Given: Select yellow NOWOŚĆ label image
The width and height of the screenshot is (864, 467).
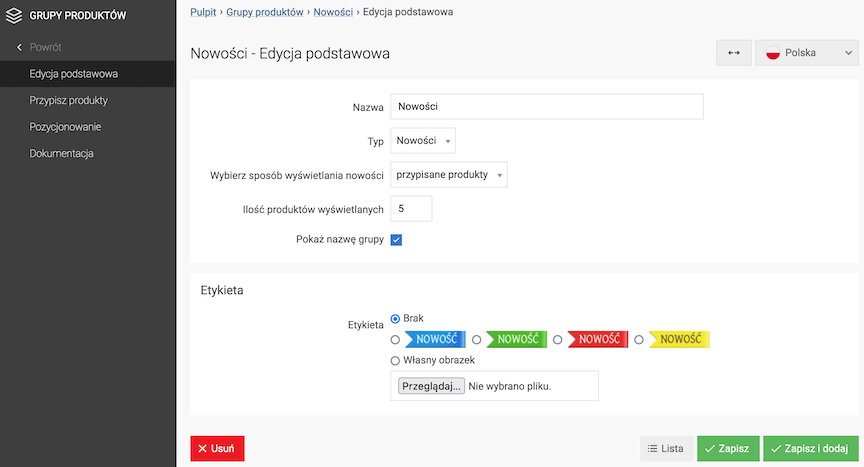Looking at the screenshot, I should 679,339.
